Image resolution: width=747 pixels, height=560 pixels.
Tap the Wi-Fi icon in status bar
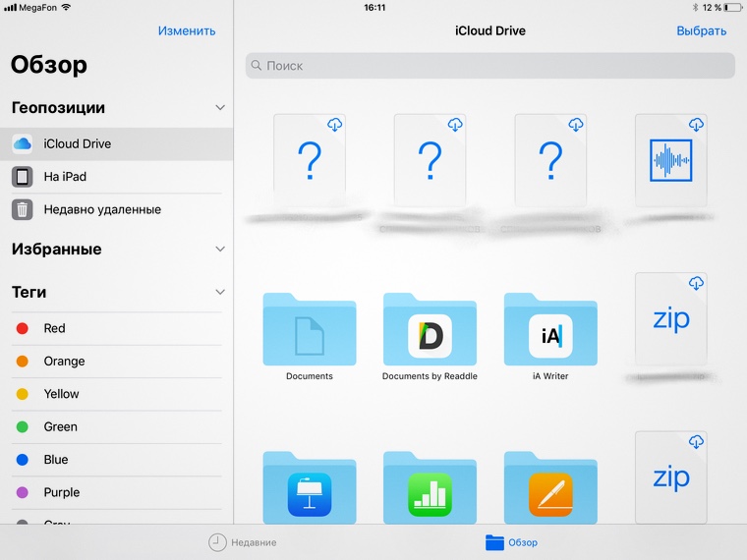[x=66, y=7]
